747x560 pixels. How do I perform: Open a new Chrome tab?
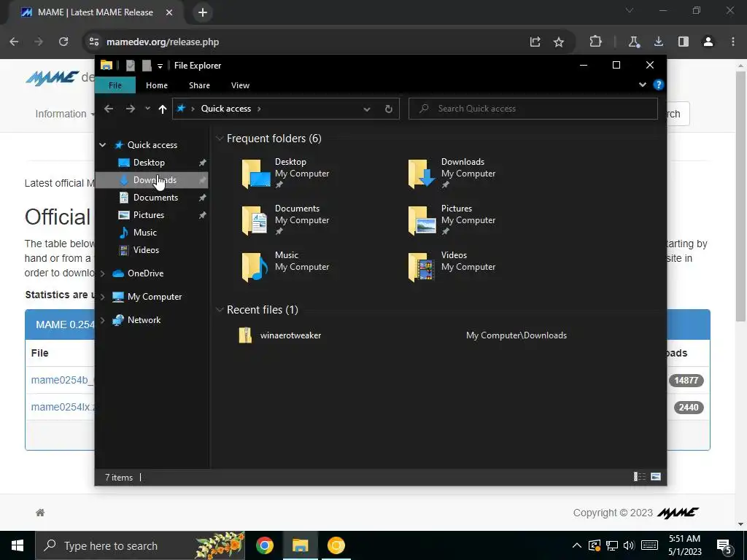coord(203,12)
